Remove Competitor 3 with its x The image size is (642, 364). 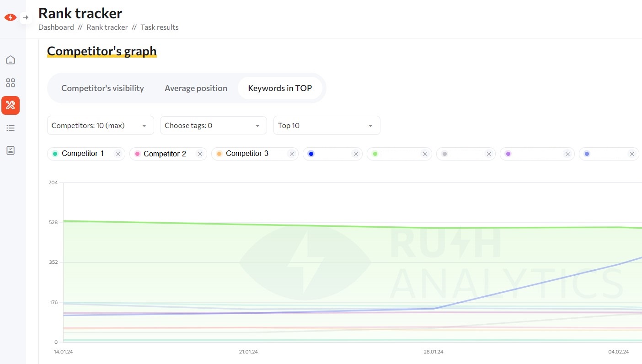point(291,154)
